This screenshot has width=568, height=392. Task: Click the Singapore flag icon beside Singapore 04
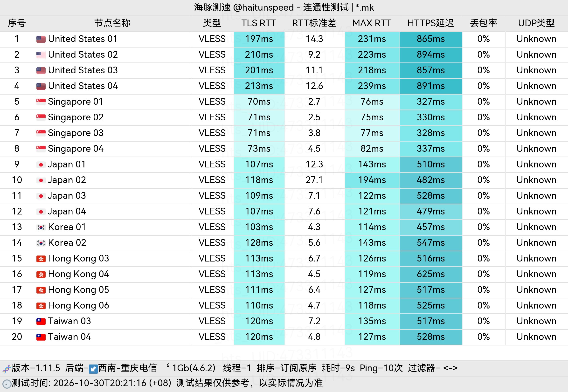(x=41, y=149)
